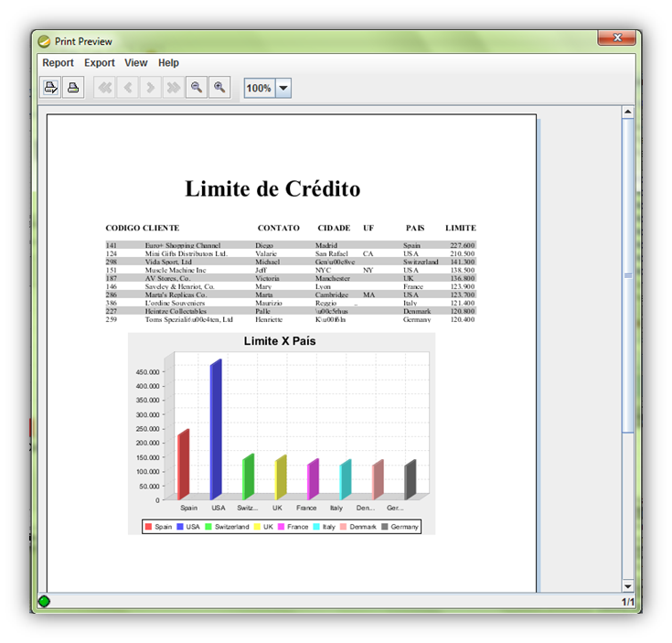Close the Print Preview window
This screenshot has height=643, width=672.
(617, 38)
